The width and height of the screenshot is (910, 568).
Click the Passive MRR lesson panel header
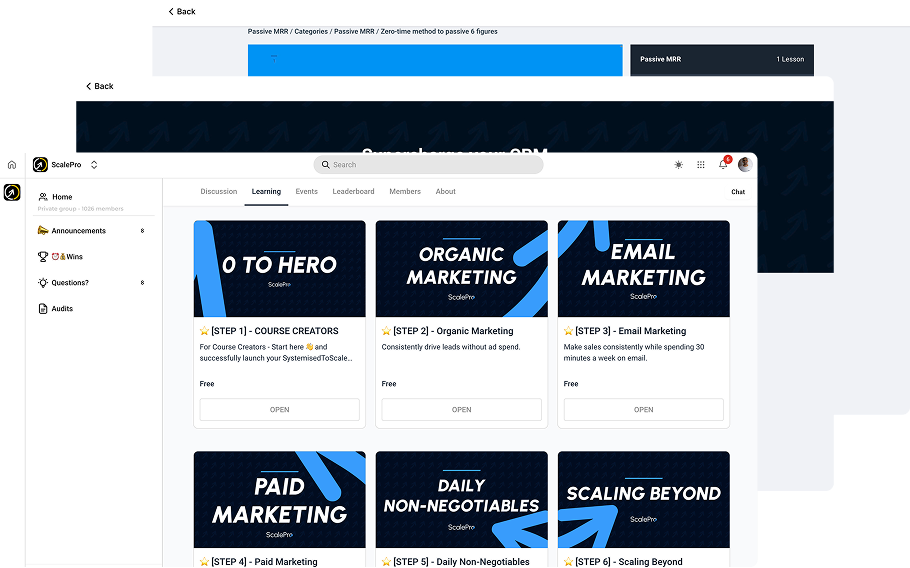click(722, 60)
